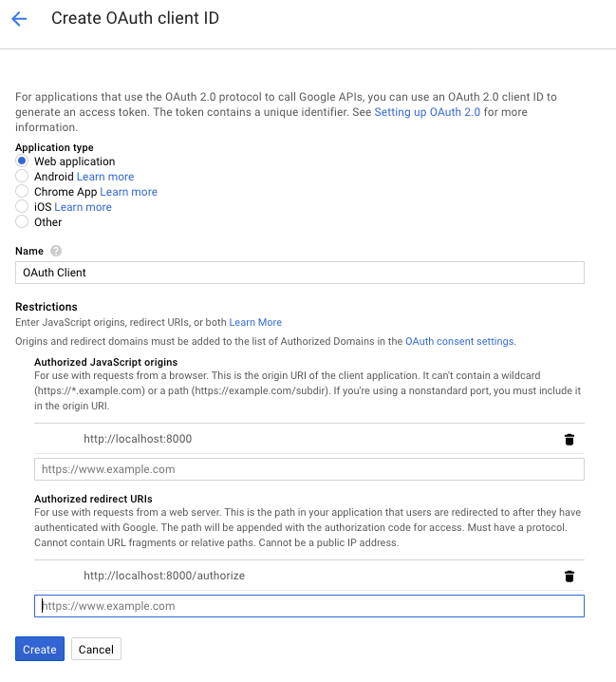This screenshot has width=616, height=682.
Task: Open Learn more beside Chrome App
Action: [129, 192]
